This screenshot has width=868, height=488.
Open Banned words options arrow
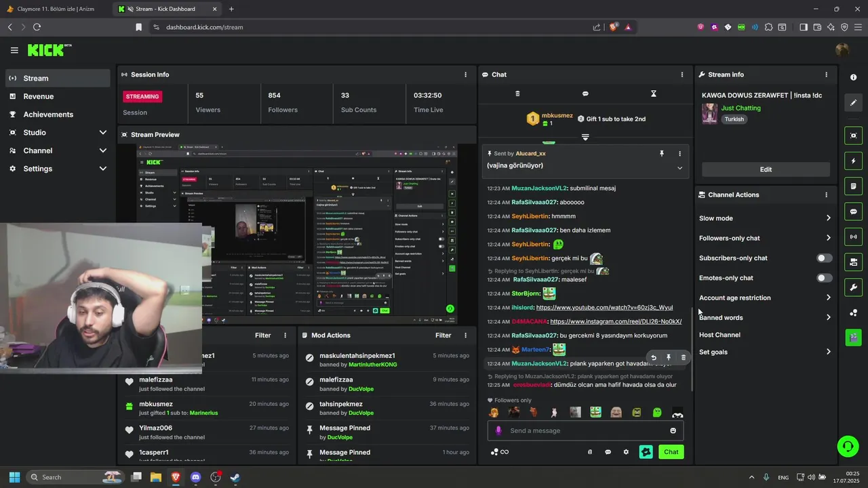[x=828, y=317]
